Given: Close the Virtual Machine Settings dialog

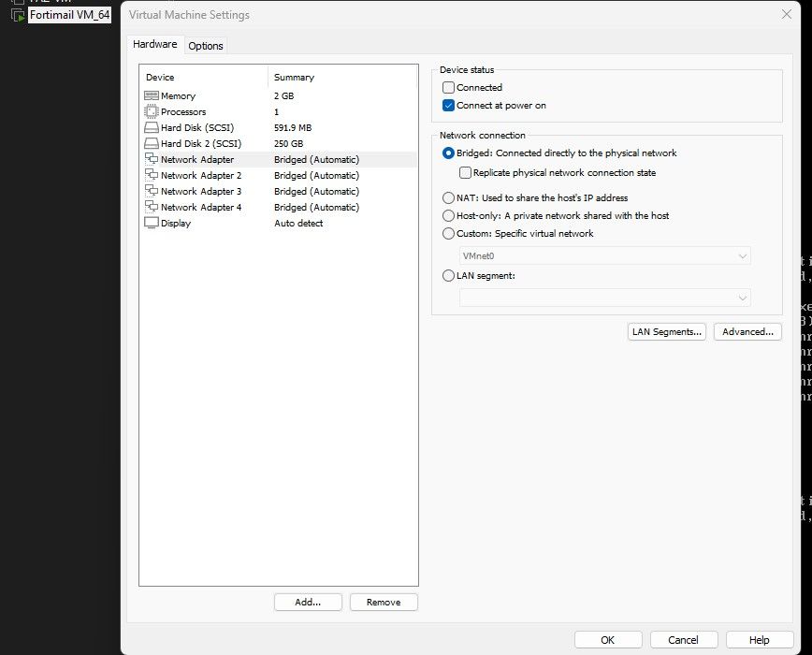Looking at the screenshot, I should 787,14.
